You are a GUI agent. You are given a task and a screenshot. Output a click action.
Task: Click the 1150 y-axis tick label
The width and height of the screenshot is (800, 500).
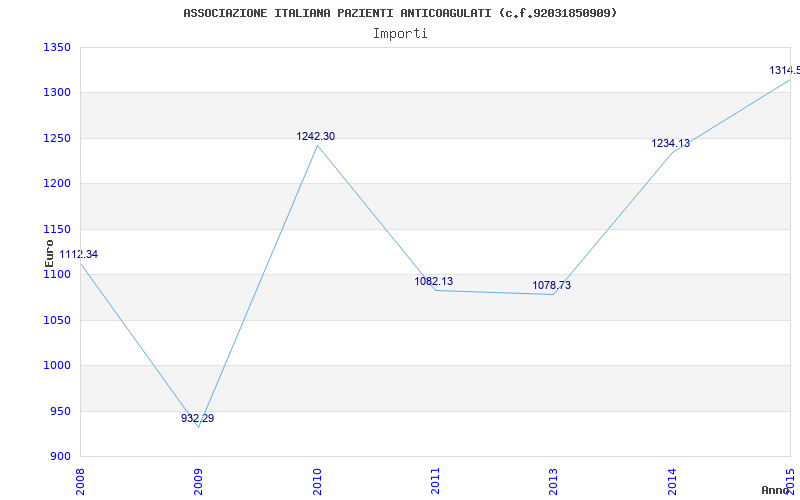point(56,229)
